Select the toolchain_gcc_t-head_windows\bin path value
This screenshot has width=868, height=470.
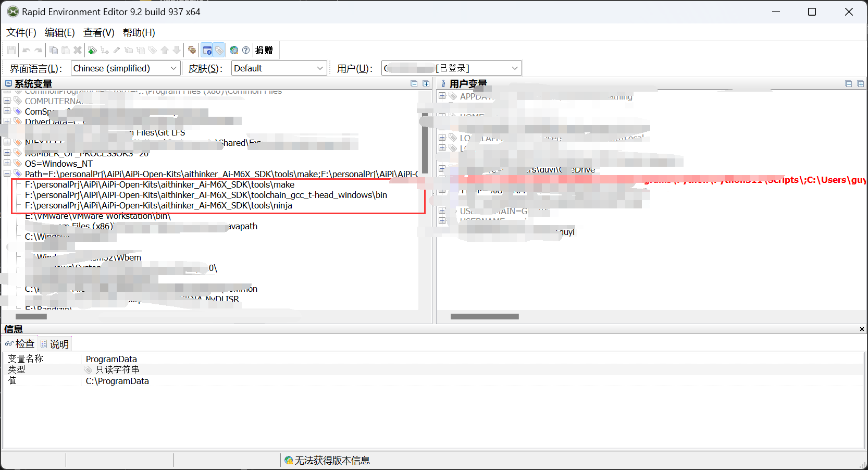coord(206,195)
